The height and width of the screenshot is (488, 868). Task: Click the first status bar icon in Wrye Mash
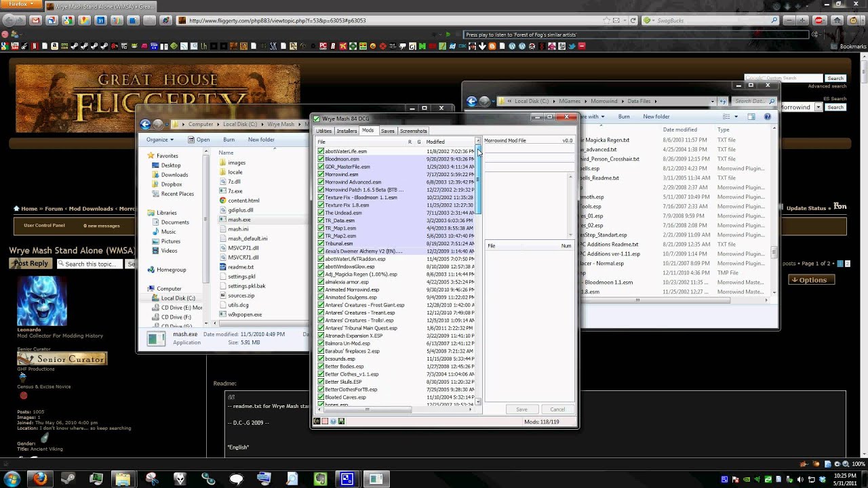pos(317,422)
